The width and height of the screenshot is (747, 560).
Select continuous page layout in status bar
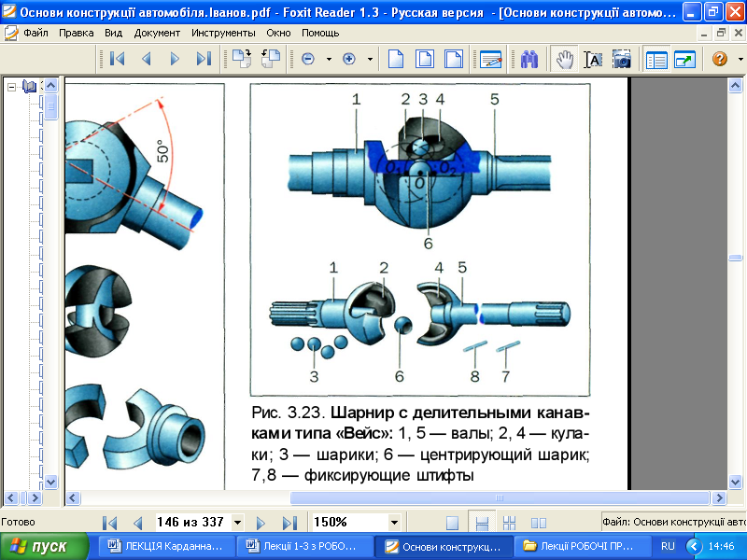point(482,523)
